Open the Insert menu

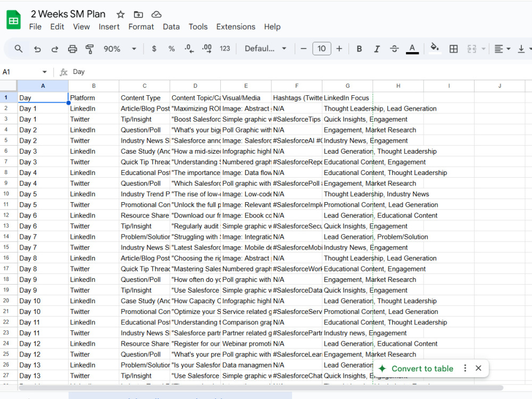[109, 27]
